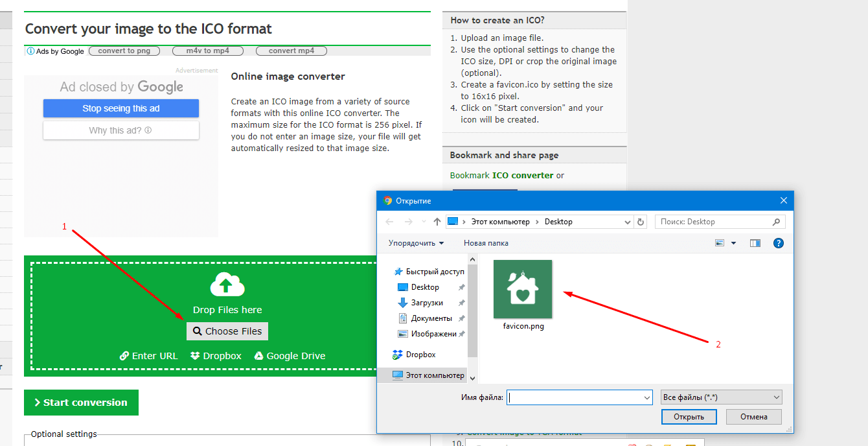Click the refresh icon in the address bar
868x446 pixels.
click(x=640, y=222)
